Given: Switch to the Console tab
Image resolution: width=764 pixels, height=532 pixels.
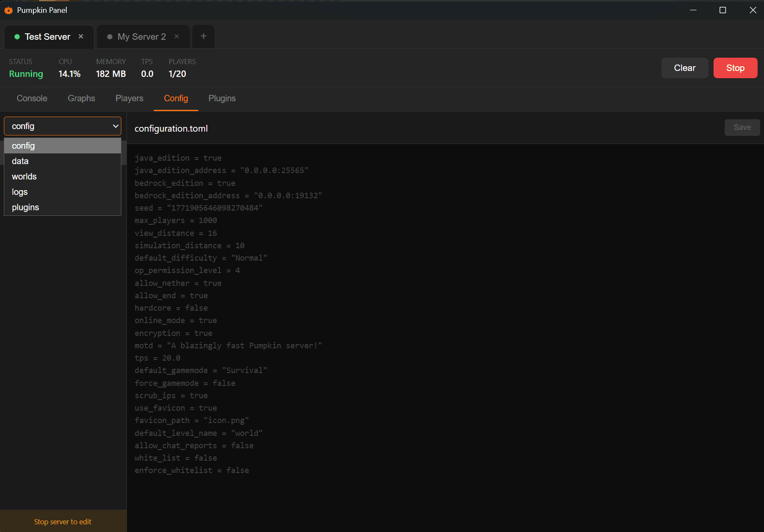Looking at the screenshot, I should (x=32, y=98).
